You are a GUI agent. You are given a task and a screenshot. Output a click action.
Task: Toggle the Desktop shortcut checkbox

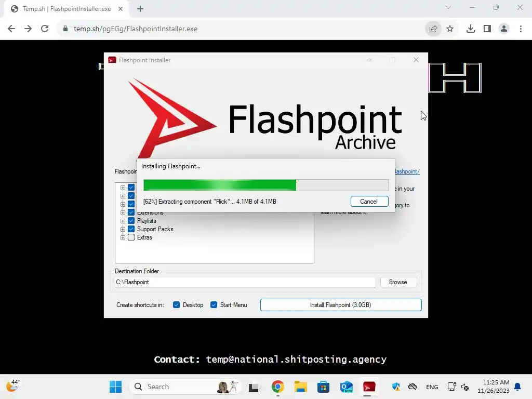[x=176, y=305]
